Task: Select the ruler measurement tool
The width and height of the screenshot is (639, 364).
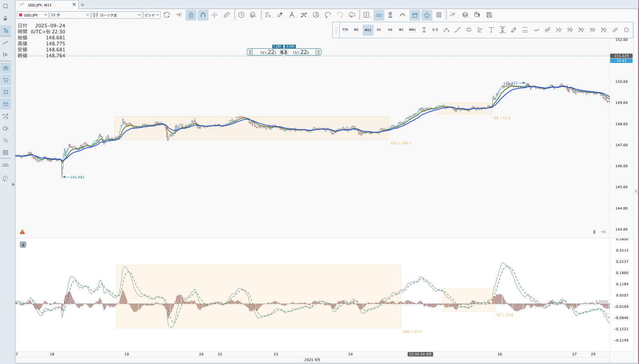Action: tap(226, 15)
